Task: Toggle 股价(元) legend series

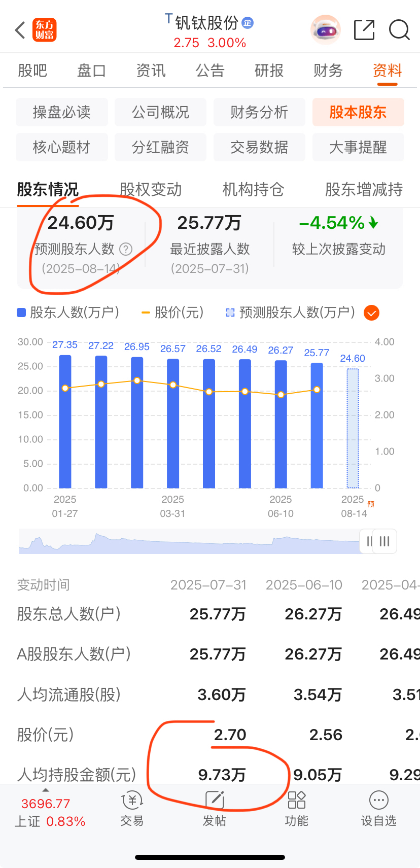Action: (172, 313)
